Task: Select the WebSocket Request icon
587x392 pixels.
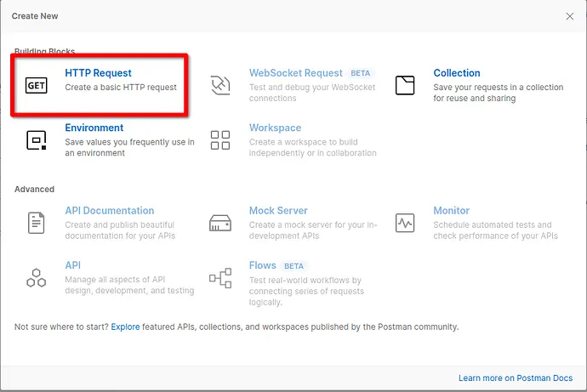Action: [220, 85]
